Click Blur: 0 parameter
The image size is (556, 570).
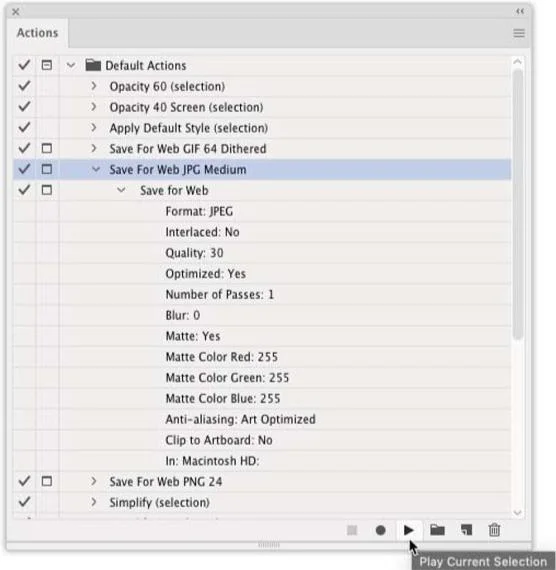click(x=183, y=315)
